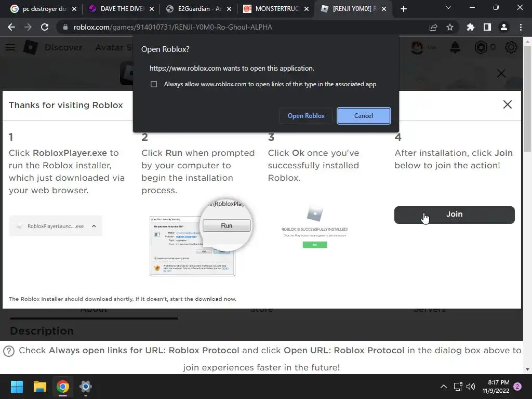Open the Roblox settings gear
Viewport: 532px width, 399px height.
click(511, 47)
